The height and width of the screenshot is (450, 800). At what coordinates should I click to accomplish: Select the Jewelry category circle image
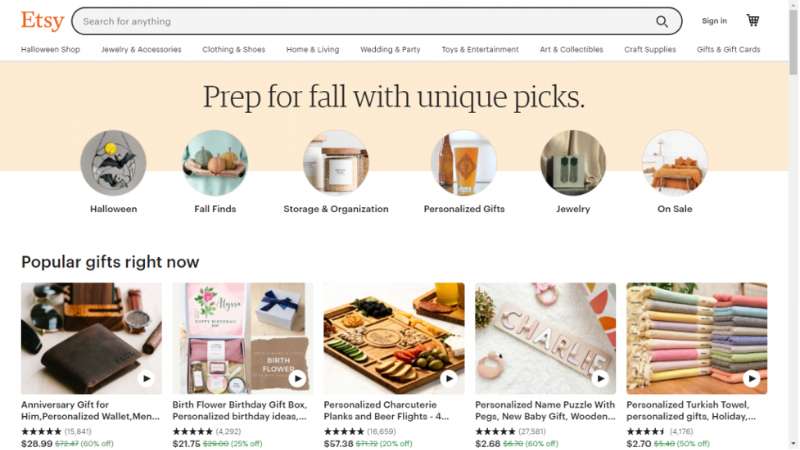click(573, 163)
